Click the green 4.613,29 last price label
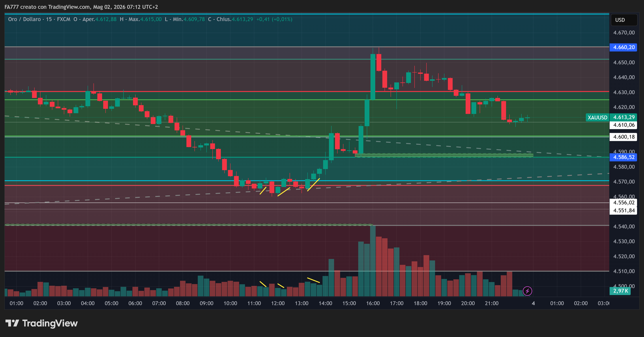The height and width of the screenshot is (337, 644). 624,117
